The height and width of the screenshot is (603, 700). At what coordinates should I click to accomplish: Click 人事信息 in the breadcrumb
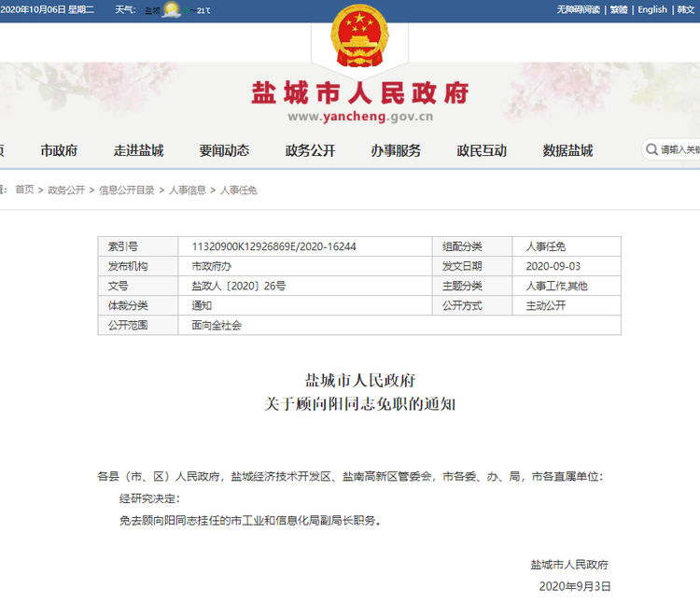tap(188, 190)
